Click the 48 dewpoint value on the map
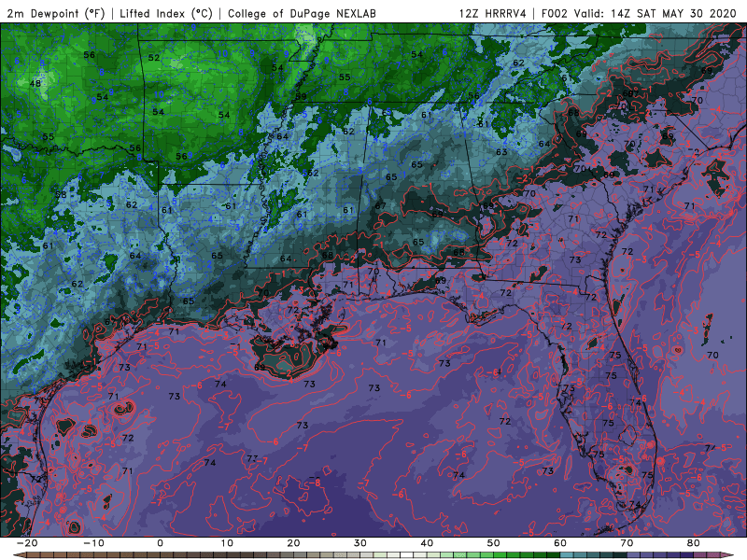This screenshot has width=747, height=560. pos(35,83)
